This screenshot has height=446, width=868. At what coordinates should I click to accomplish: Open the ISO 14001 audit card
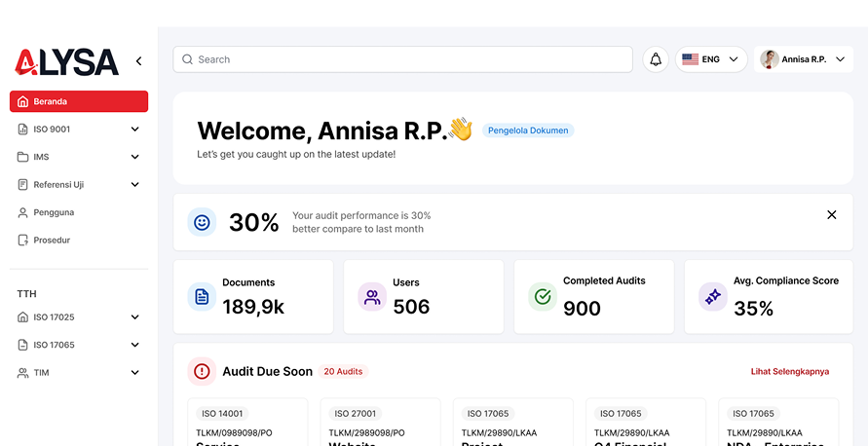tap(247, 422)
